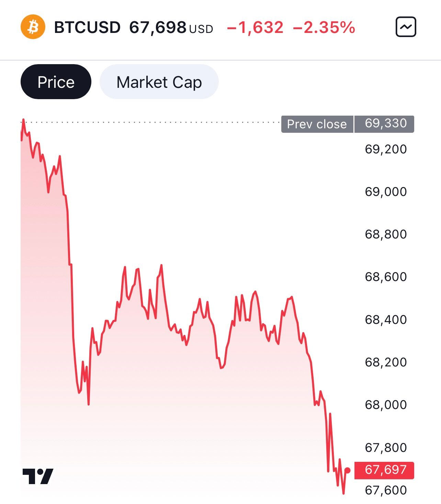The height and width of the screenshot is (504, 441).
Task: Click the 68,000 axis label
Action: (386, 405)
